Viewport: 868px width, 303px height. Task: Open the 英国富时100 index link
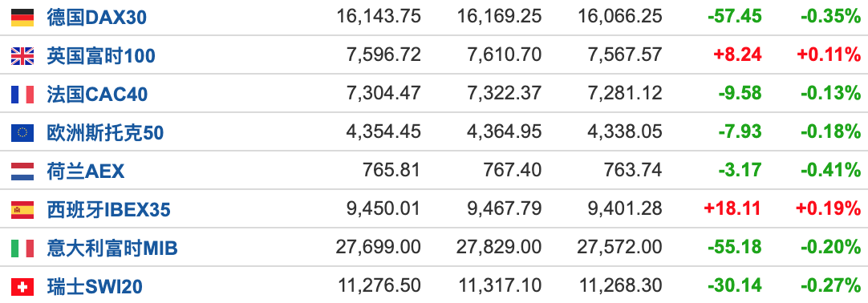[101, 56]
